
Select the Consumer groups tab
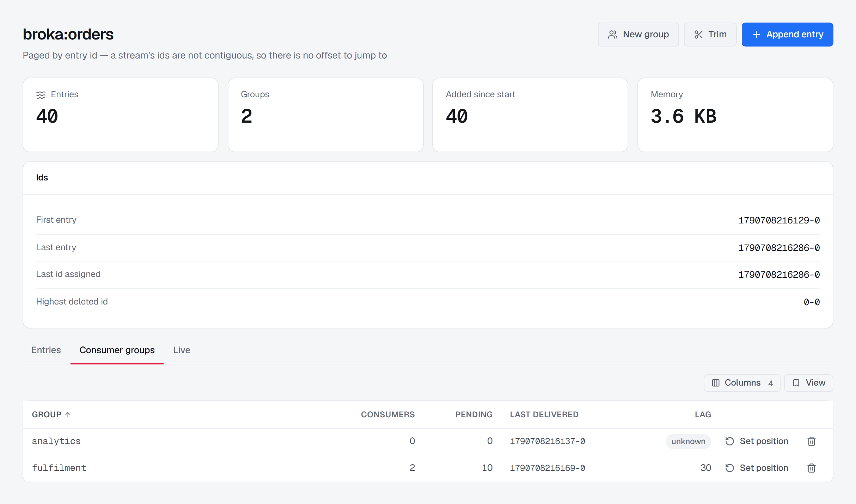coord(117,350)
